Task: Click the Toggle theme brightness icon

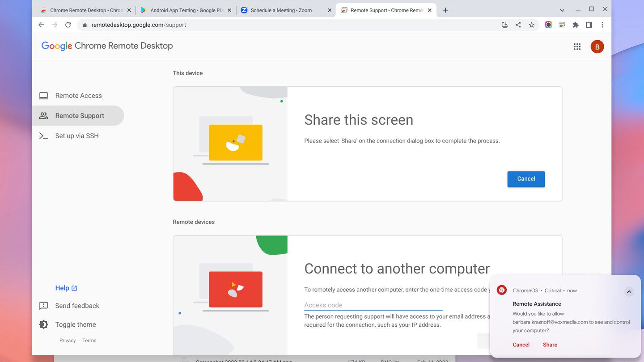Action: coord(43,324)
